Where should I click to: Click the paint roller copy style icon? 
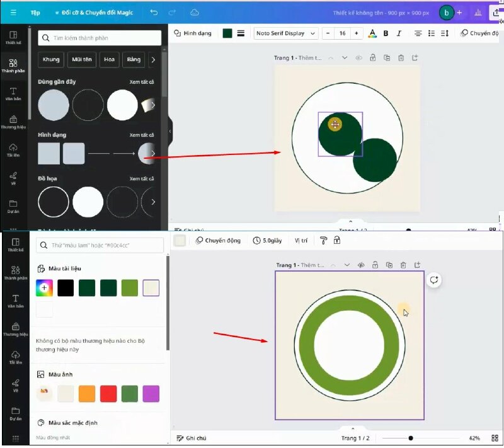(x=323, y=241)
